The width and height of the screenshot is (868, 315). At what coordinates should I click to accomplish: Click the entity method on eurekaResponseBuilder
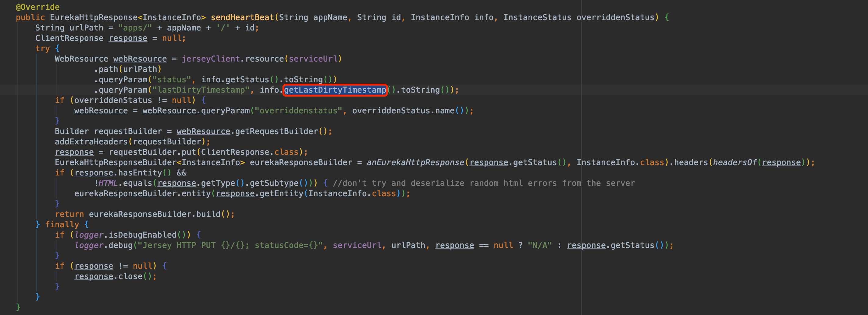(196, 194)
